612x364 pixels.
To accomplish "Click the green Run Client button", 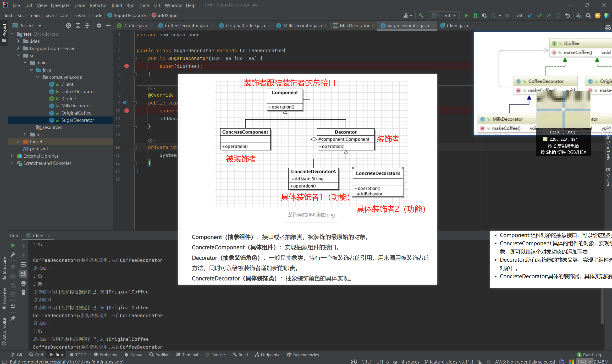I will tap(466, 16).
